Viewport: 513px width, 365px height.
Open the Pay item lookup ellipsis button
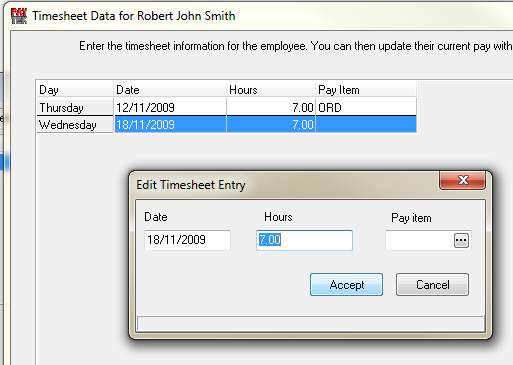pyautogui.click(x=461, y=240)
